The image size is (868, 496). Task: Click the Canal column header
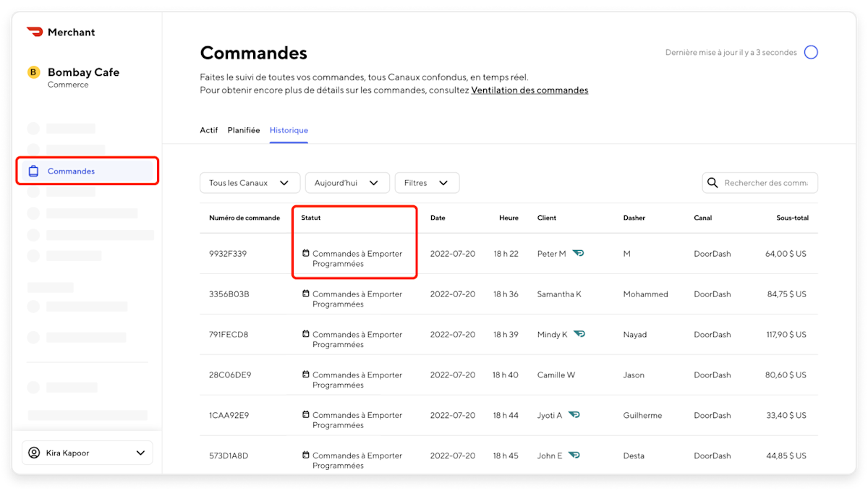703,218
